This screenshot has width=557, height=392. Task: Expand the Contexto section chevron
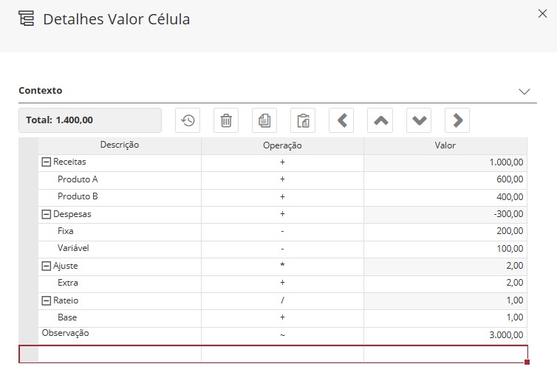(x=524, y=92)
